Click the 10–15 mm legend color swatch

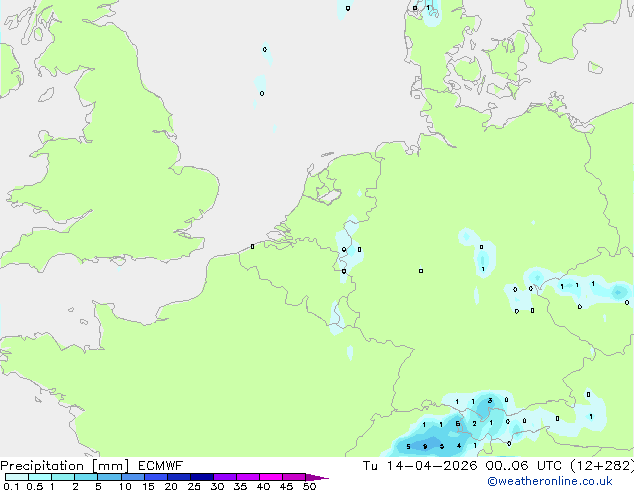132,477
